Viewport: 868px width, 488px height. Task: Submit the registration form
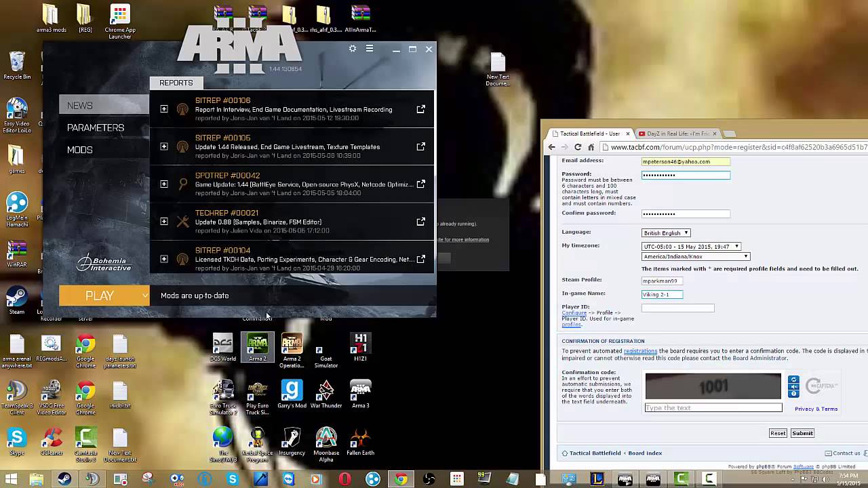tap(802, 433)
